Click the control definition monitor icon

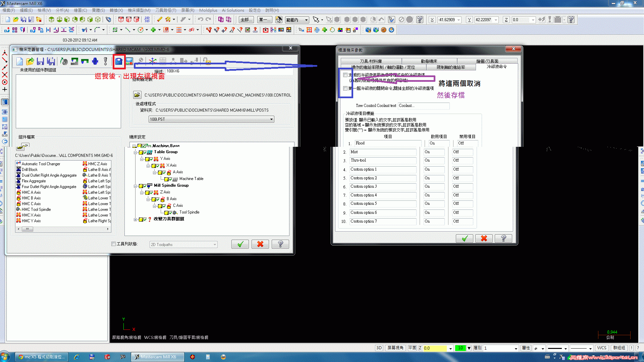tap(129, 61)
